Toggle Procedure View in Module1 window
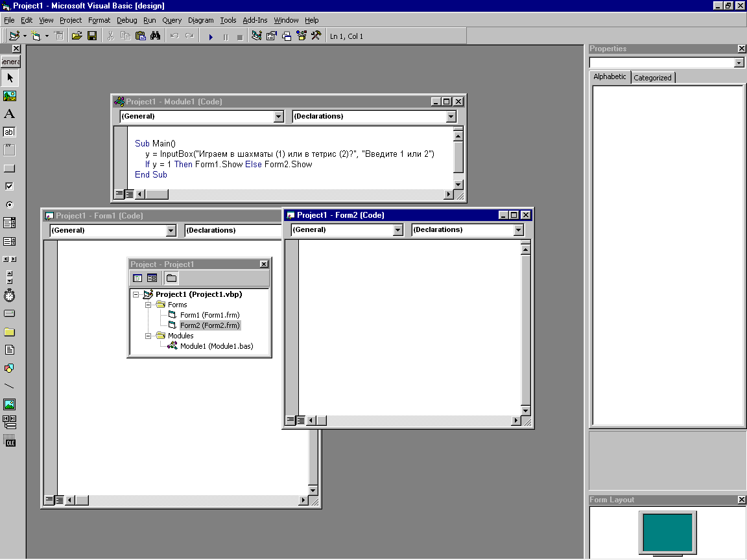747x560 pixels. click(119, 194)
